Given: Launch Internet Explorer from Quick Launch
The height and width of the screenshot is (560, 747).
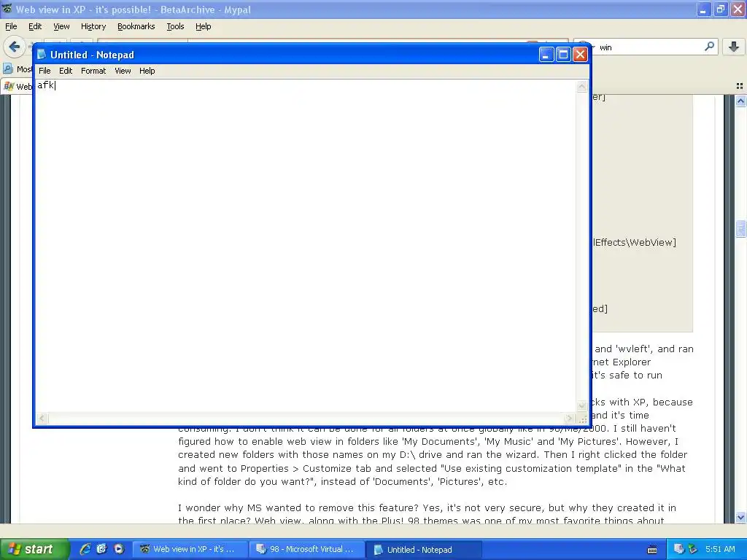Looking at the screenshot, I should point(85,549).
